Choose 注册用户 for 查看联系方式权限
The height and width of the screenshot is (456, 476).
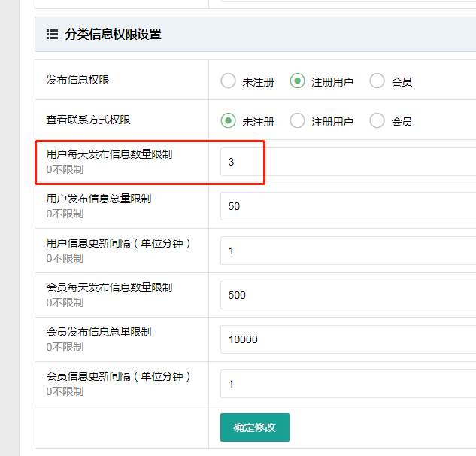point(298,120)
